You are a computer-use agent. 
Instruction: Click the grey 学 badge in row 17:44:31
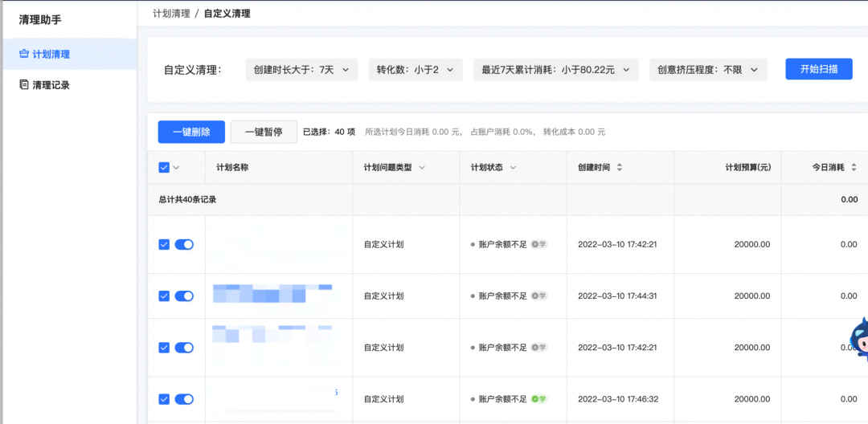tap(538, 296)
